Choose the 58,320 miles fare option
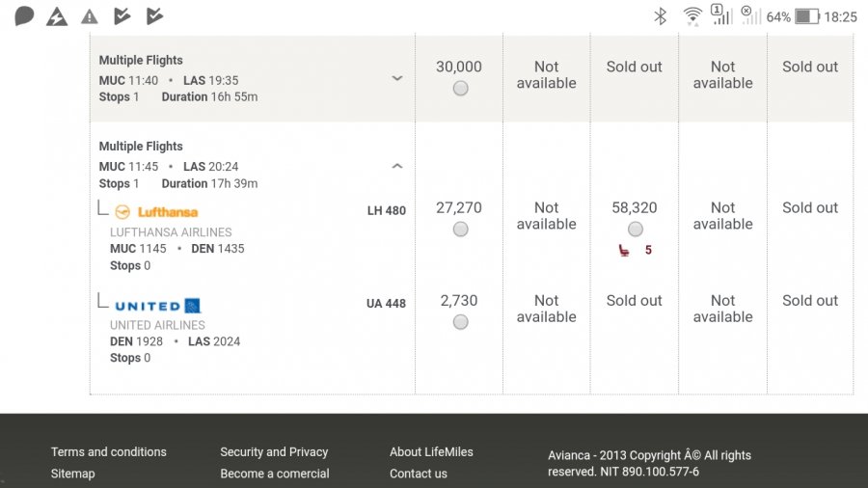The height and width of the screenshot is (488, 868). [635, 230]
